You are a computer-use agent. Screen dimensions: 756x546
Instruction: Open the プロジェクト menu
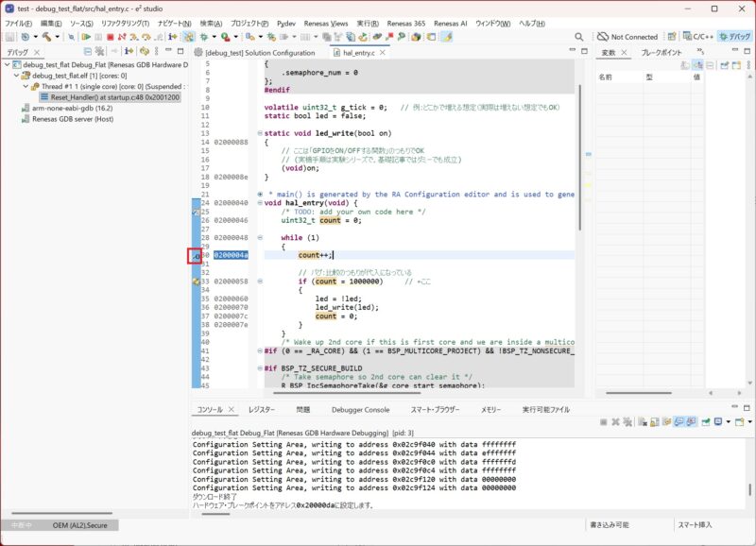click(x=249, y=23)
